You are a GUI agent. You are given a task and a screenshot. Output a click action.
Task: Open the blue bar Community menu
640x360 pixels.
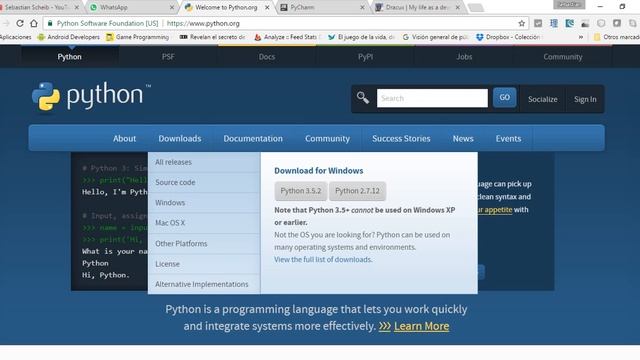327,138
